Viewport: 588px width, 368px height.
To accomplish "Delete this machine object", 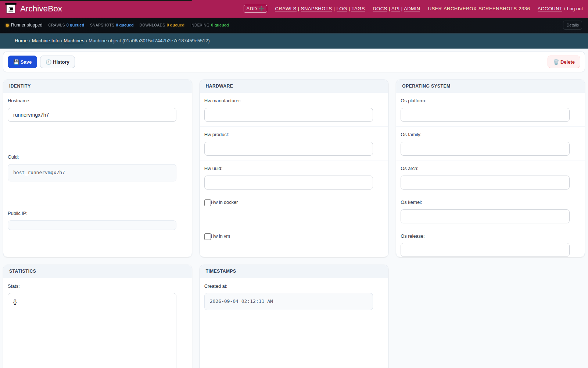I will click(x=564, y=62).
